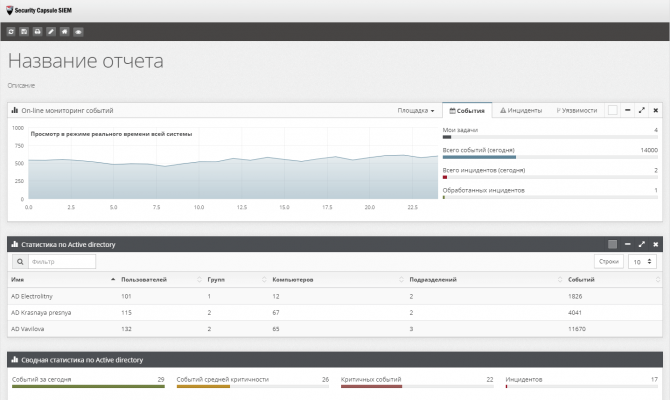This screenshot has height=400, width=670.
Task: Click the Описание description text
Action: click(21, 85)
